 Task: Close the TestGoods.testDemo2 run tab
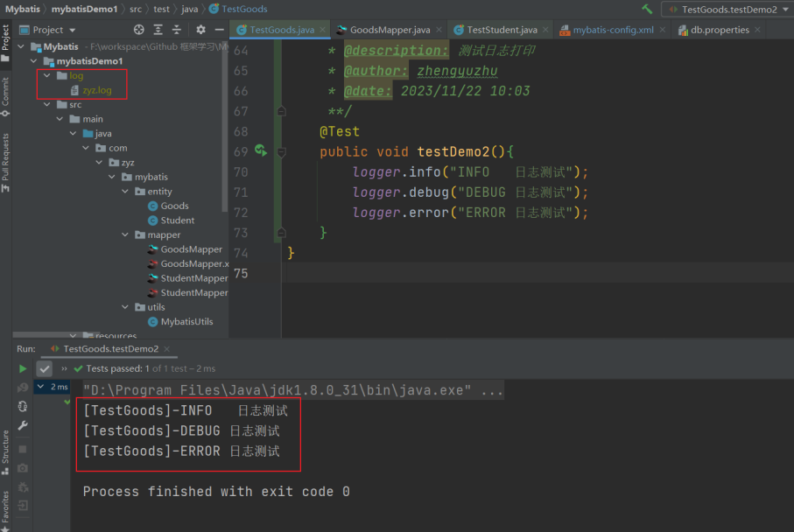tap(166, 349)
